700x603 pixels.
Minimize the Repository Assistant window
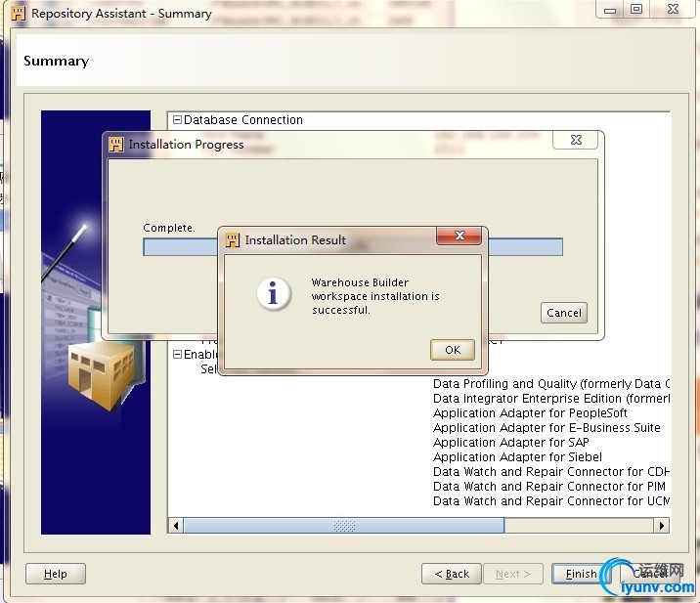point(610,10)
